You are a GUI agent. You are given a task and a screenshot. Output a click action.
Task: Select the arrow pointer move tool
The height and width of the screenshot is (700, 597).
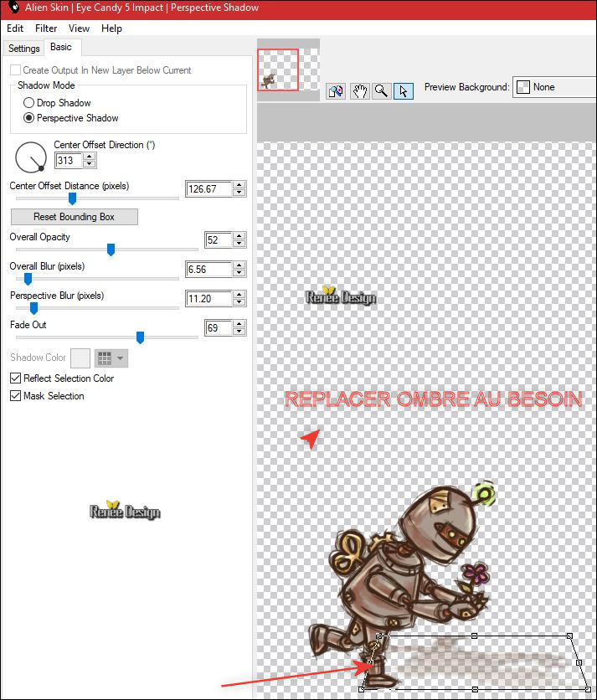(404, 91)
